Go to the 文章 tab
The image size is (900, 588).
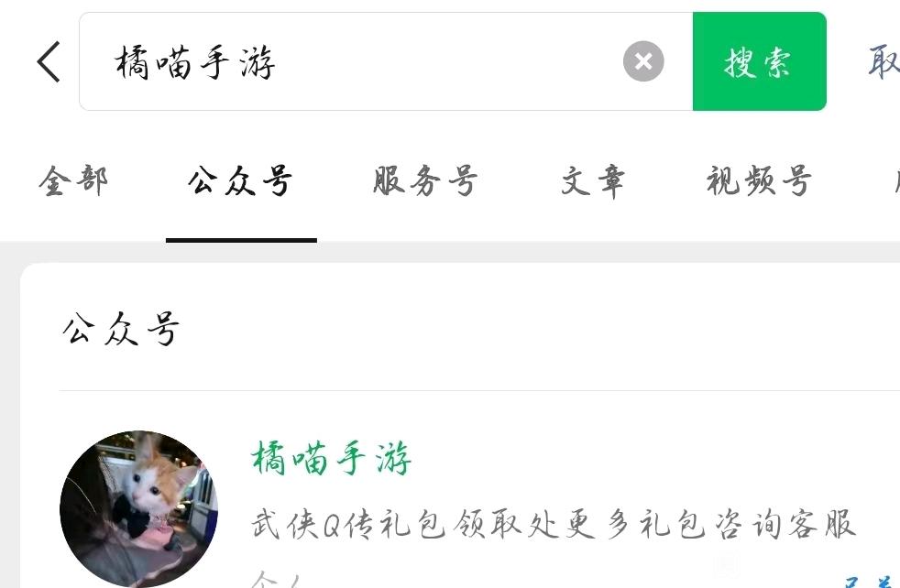592,180
